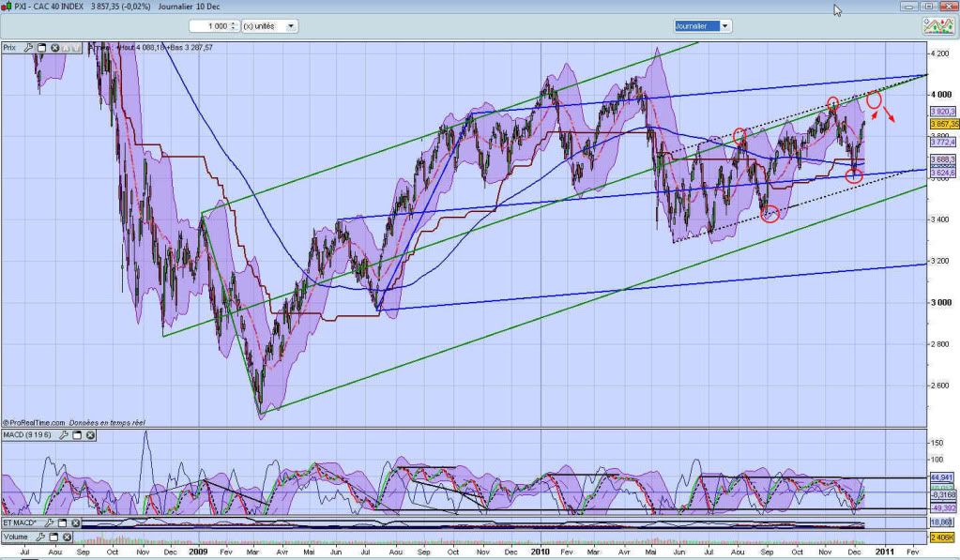The height and width of the screenshot is (560, 960).
Task: Click the PXI candlestick icon in title bar
Action: pyautogui.click(x=7, y=6)
